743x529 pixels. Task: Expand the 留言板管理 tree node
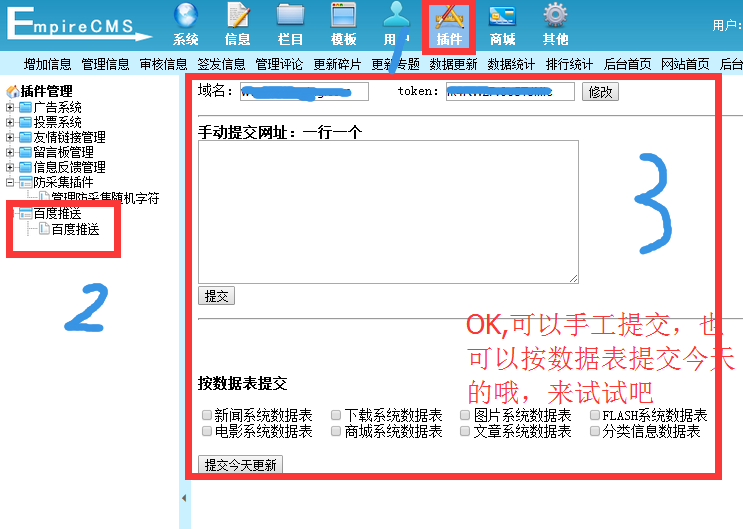click(x=9, y=152)
